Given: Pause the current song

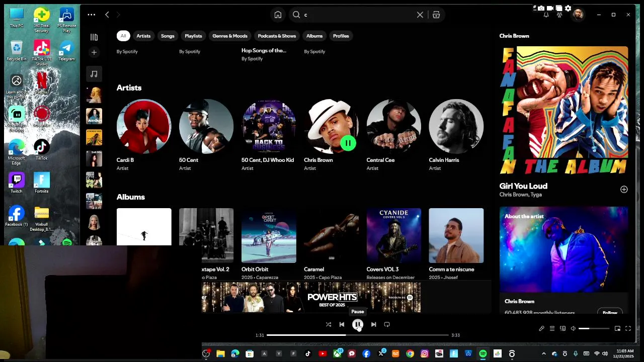Looking at the screenshot, I should 358,324.
